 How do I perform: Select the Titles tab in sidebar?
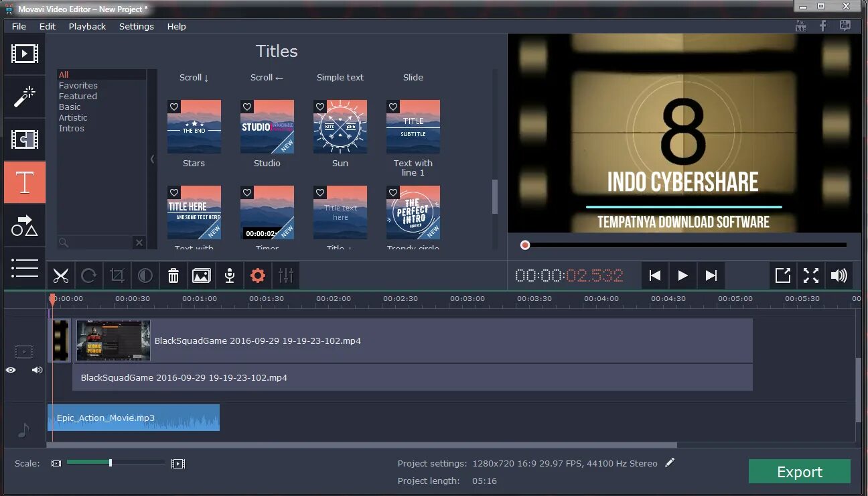pyautogui.click(x=25, y=182)
